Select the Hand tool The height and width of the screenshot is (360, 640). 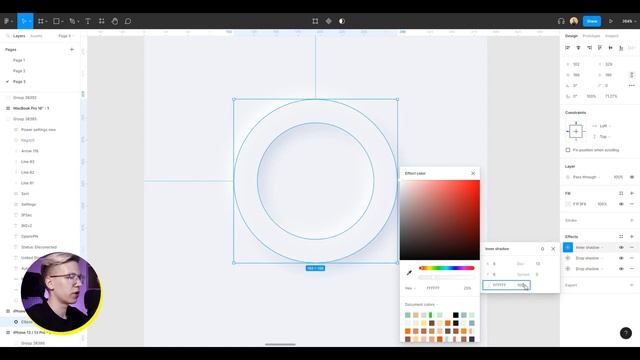coord(115,21)
